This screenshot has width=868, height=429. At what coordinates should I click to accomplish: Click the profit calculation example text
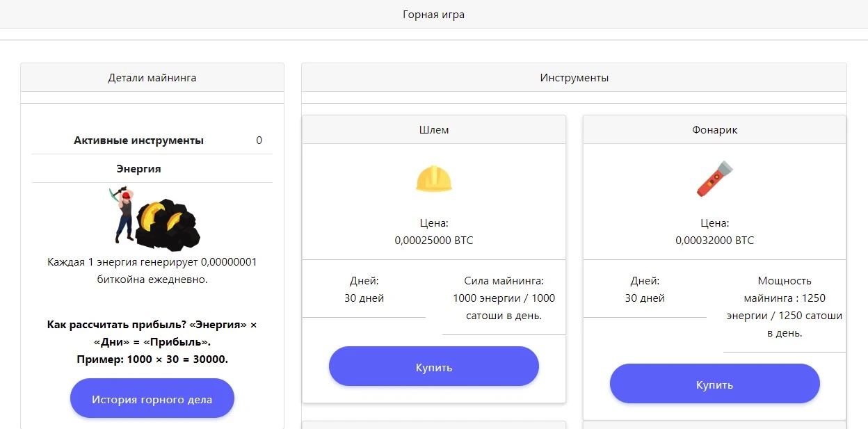pos(152,359)
